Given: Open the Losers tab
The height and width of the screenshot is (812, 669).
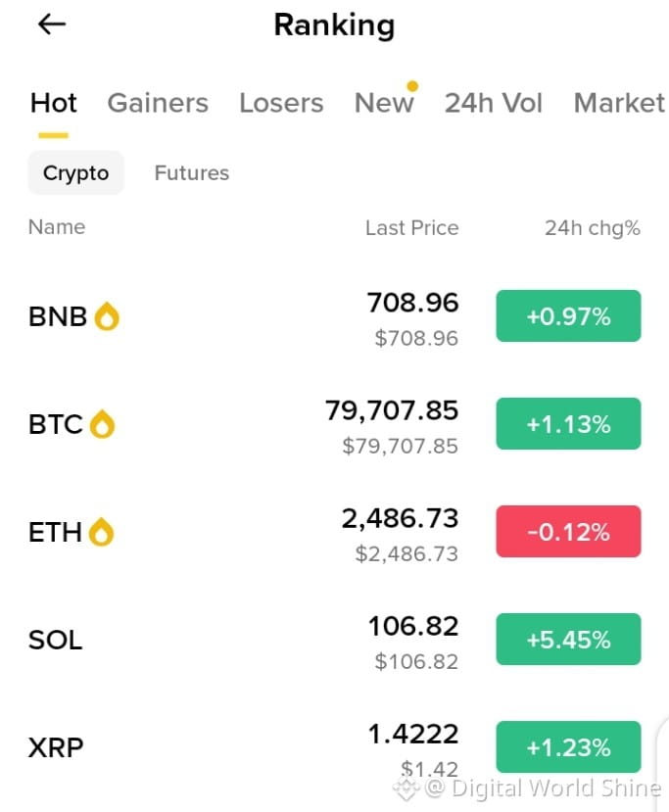Looking at the screenshot, I should pos(281,103).
